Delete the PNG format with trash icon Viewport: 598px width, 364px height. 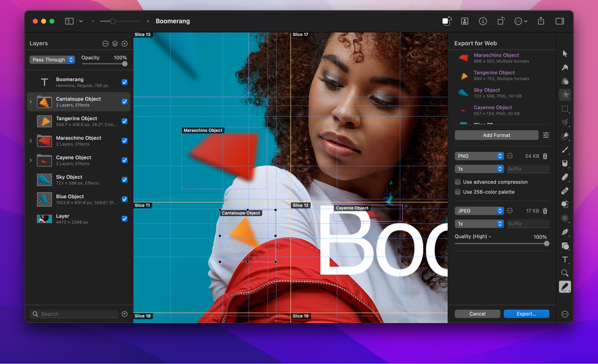545,156
